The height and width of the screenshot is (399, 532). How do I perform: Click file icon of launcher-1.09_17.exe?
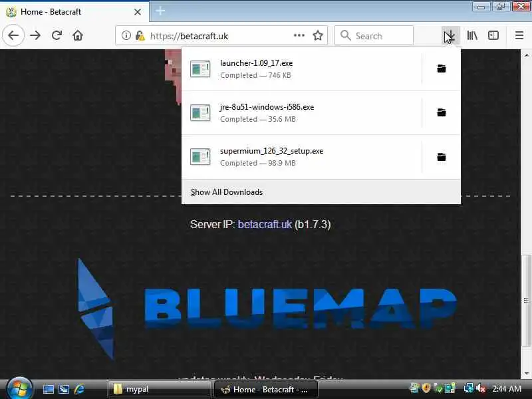pos(200,69)
